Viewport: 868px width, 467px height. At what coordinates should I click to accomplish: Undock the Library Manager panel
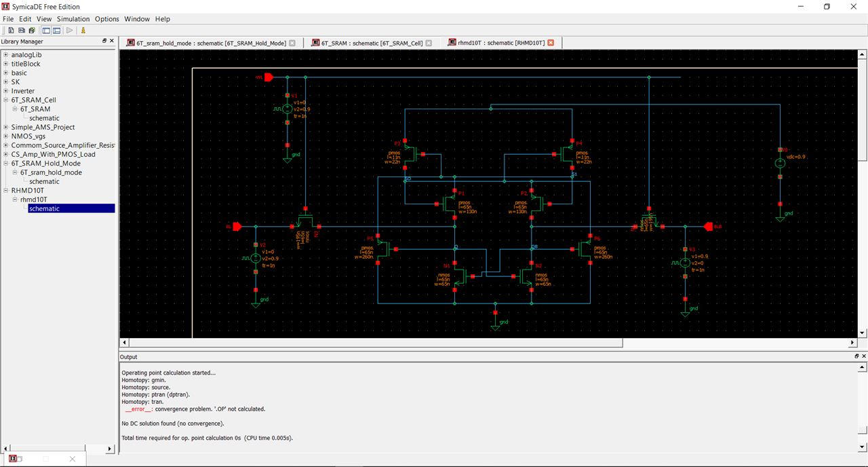[x=104, y=41]
